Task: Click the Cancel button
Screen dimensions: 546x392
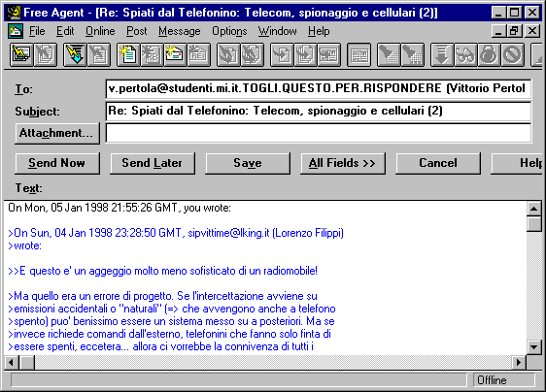Action: (x=438, y=163)
